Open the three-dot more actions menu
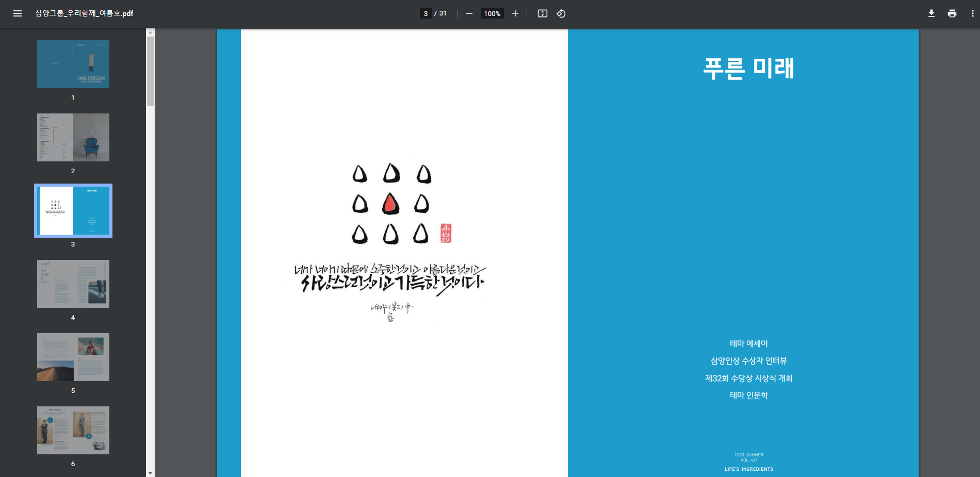Viewport: 980px width, 477px height. coord(972,13)
